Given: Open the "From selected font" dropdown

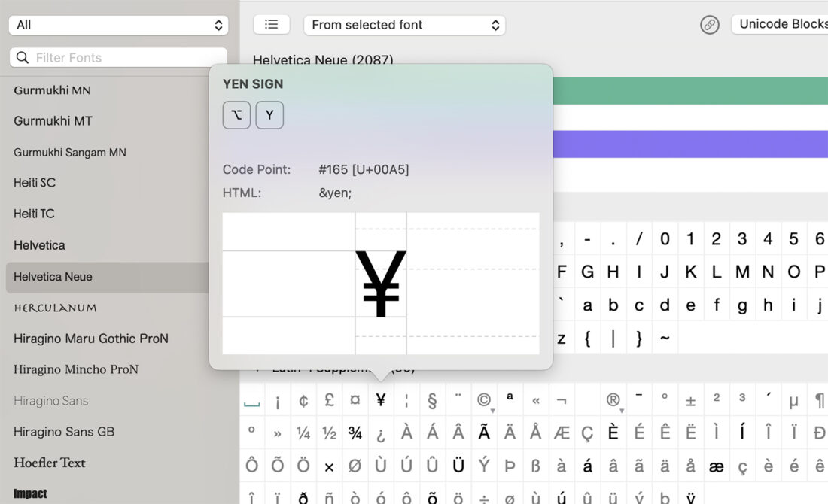Looking at the screenshot, I should pyautogui.click(x=404, y=25).
